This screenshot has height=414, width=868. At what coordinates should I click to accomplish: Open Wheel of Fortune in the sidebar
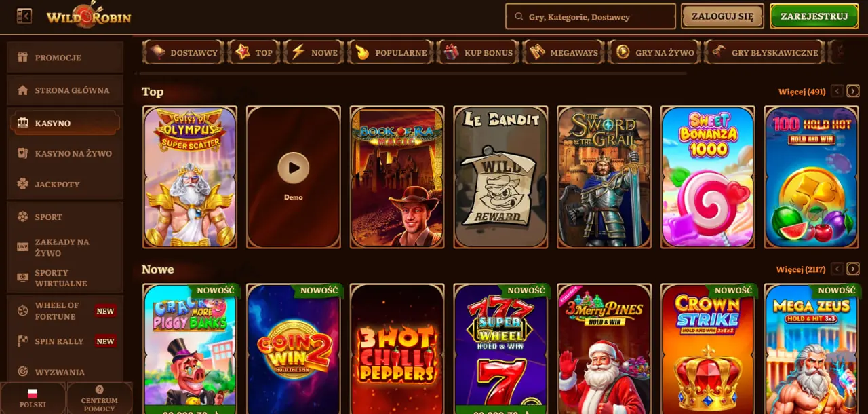pos(65,311)
